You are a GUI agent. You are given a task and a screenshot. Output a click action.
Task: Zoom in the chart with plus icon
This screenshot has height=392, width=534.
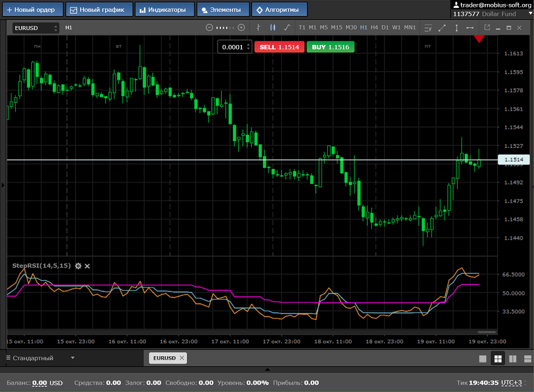coord(241,27)
